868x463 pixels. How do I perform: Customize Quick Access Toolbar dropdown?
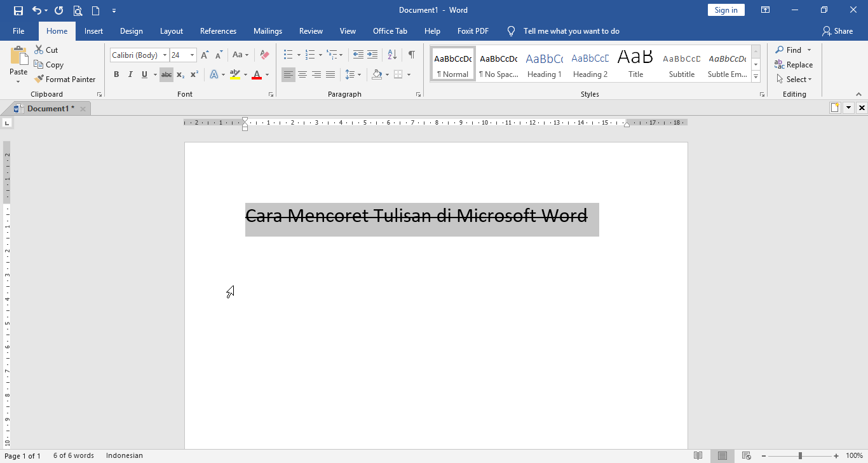114,10
